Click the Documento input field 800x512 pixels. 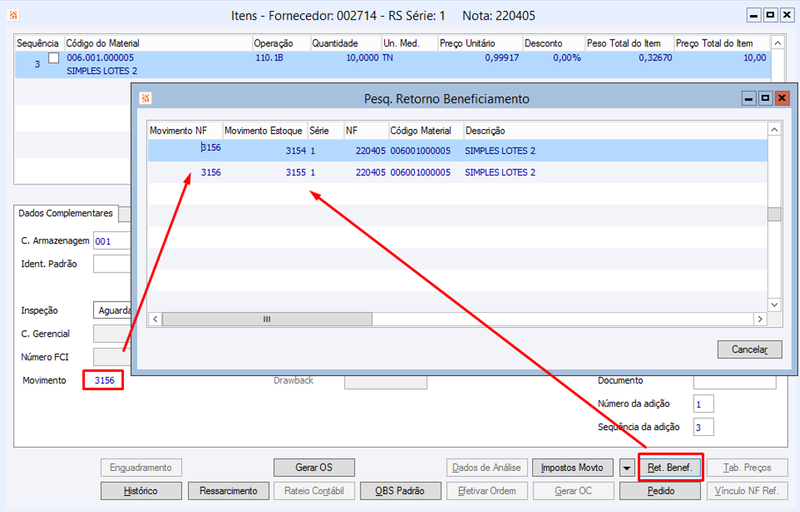coord(735,381)
